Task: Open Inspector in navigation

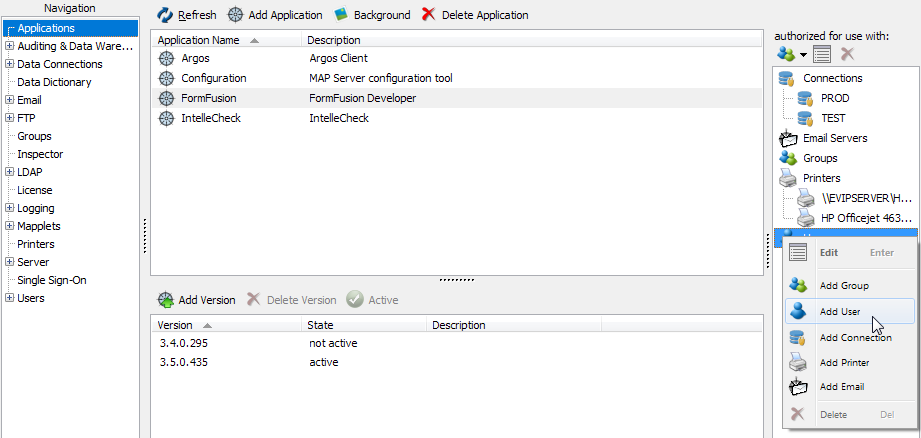Action: tap(40, 154)
